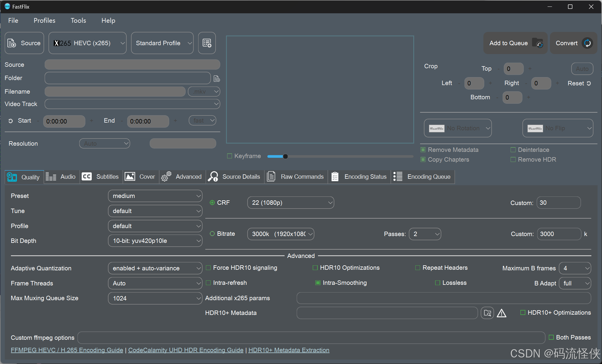Reset crop with the Reset arrow icon

click(589, 83)
